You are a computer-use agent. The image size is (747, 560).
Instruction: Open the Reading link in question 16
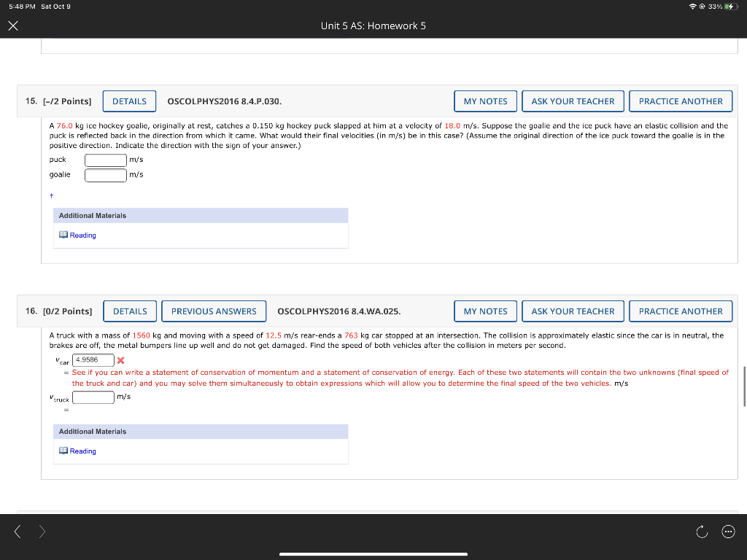[83, 451]
